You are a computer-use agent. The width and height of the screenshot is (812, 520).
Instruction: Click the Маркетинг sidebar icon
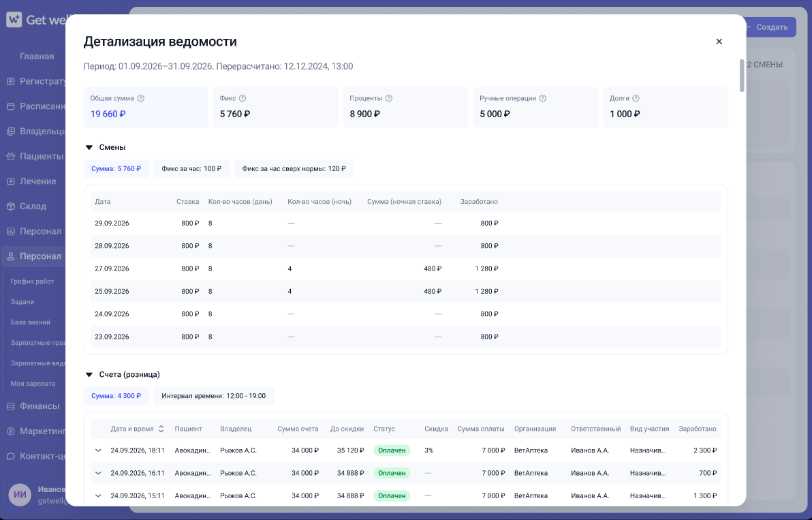(x=10, y=431)
